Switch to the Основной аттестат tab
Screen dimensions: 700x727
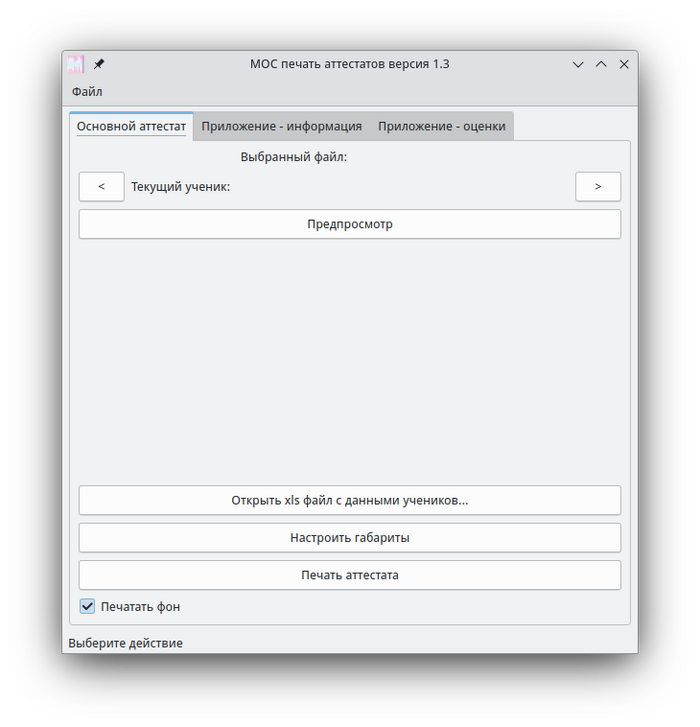tap(131, 127)
